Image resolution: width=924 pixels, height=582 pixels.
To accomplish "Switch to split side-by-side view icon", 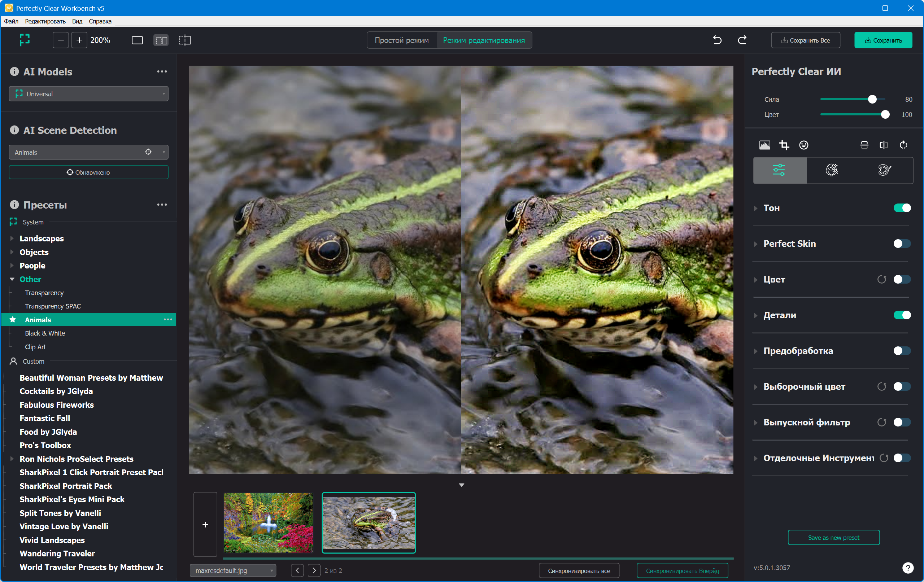I will [161, 40].
